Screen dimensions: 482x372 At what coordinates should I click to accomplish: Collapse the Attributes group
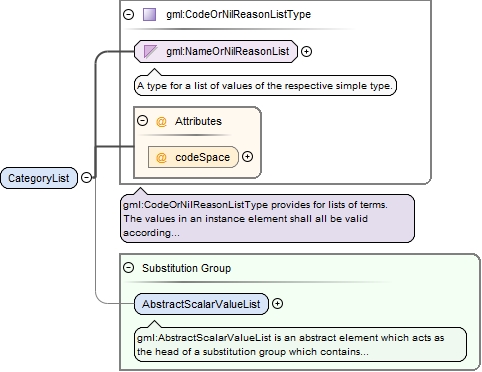coord(143,121)
